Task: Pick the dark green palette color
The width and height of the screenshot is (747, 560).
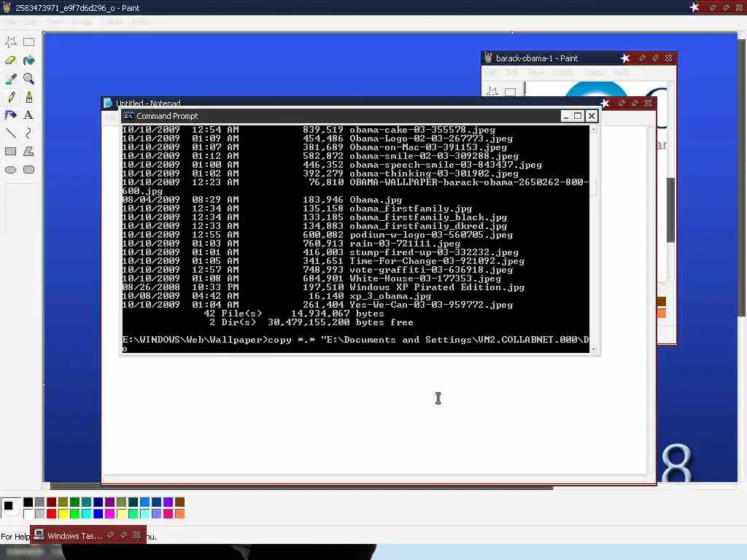Action: pos(75,502)
